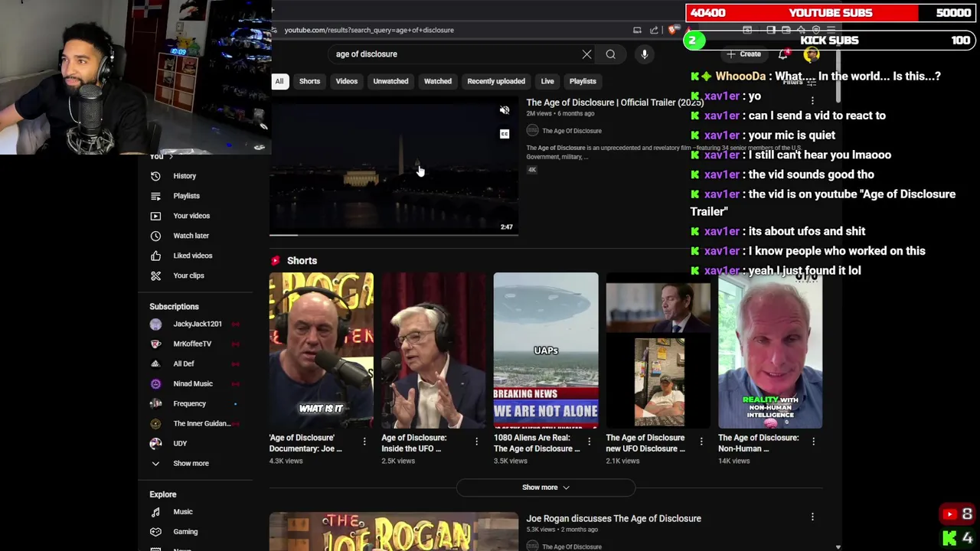The width and height of the screenshot is (980, 551).
Task: Open options for 'Non-Human' short
Action: [813, 442]
